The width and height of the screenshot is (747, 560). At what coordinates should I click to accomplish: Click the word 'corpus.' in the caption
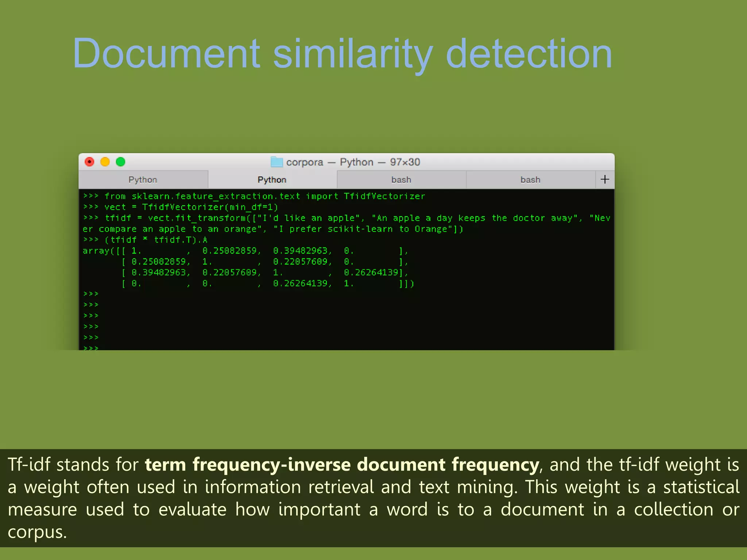pos(37,532)
